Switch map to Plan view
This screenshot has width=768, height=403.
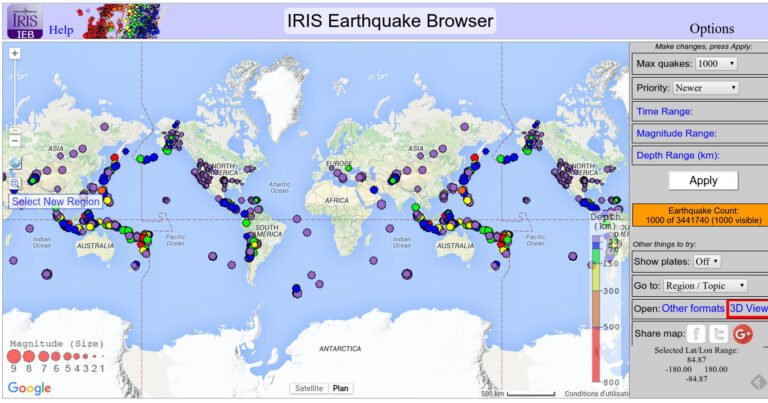341,388
